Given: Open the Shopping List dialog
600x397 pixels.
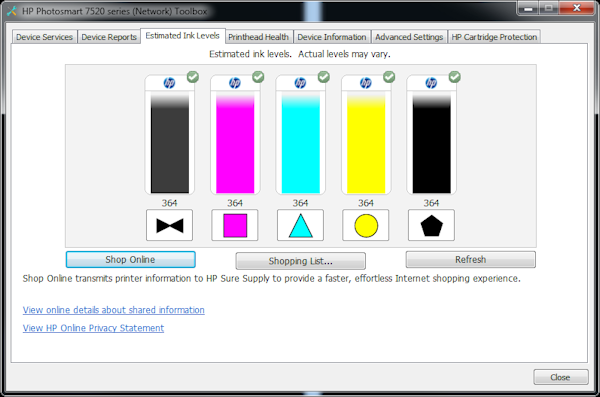Looking at the screenshot, I should (x=300, y=261).
